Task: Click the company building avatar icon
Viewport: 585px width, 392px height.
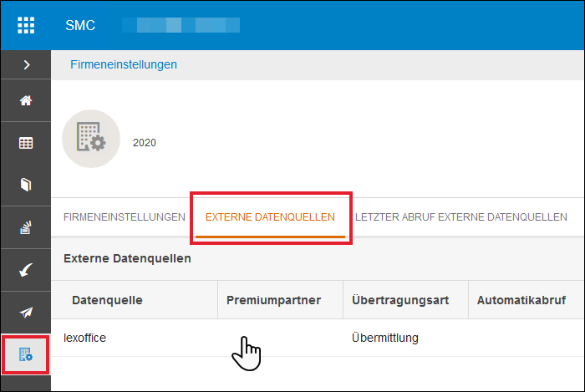Action: pos(91,139)
